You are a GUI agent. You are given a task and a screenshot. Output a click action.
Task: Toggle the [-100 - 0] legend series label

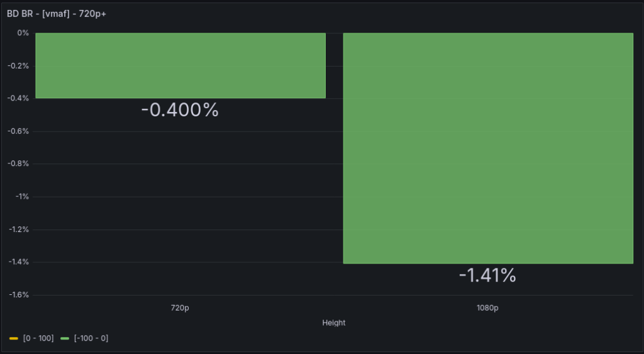click(91, 338)
